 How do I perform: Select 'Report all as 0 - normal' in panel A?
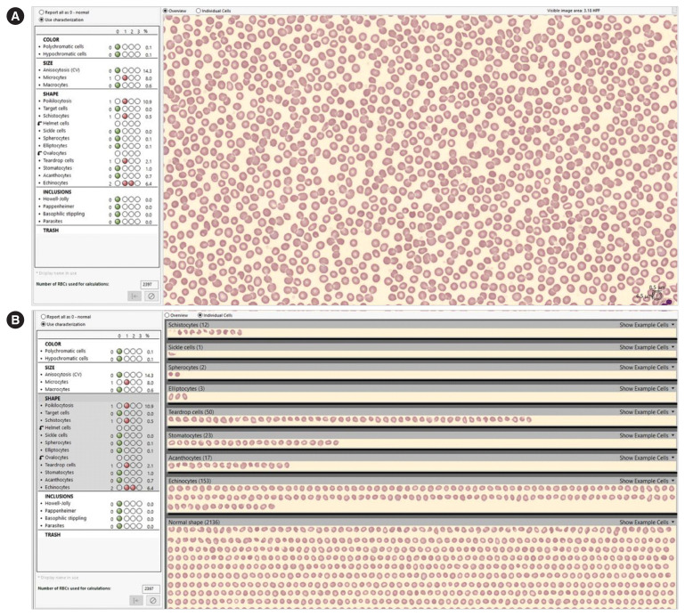42,12
